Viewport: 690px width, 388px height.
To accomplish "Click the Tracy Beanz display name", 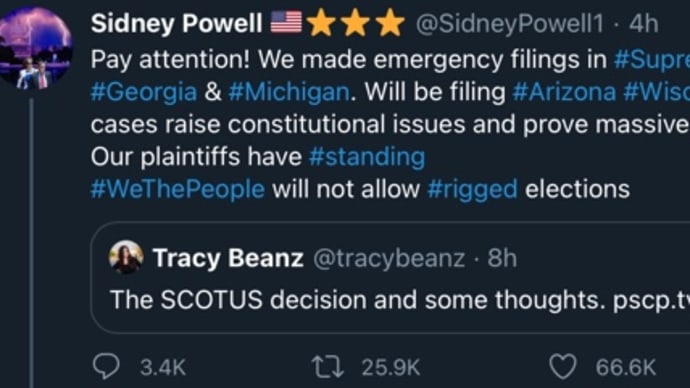I will pyautogui.click(x=228, y=258).
